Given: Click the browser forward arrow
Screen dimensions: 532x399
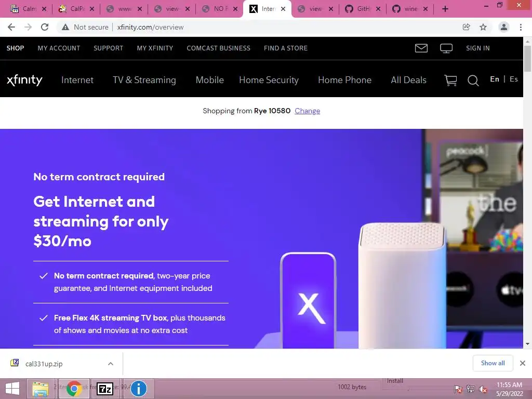Looking at the screenshot, I should tap(28, 27).
